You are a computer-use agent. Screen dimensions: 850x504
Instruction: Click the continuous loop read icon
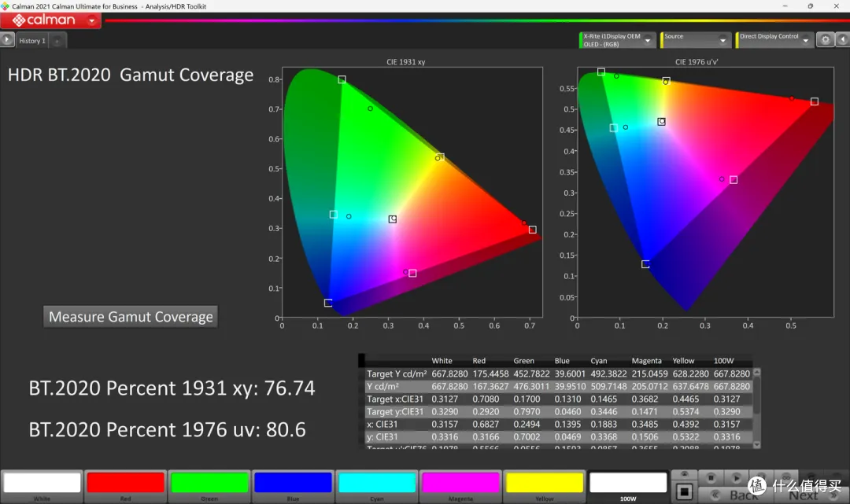(x=786, y=476)
